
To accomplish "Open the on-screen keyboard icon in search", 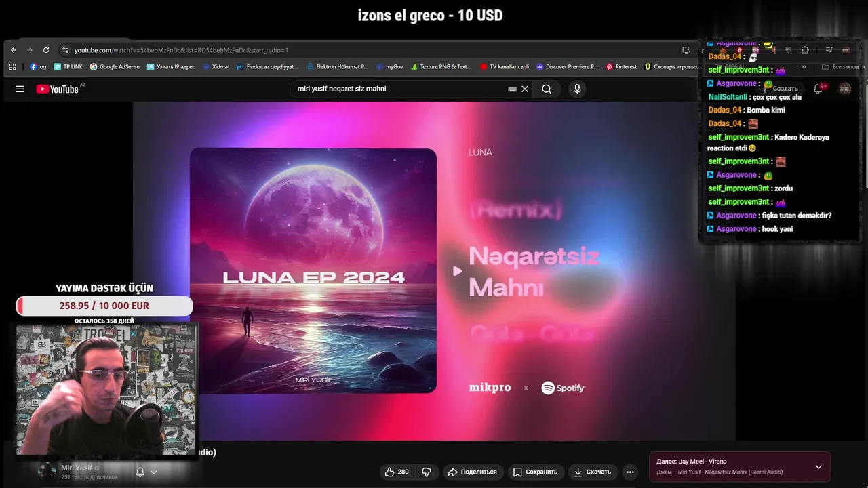I will point(513,89).
